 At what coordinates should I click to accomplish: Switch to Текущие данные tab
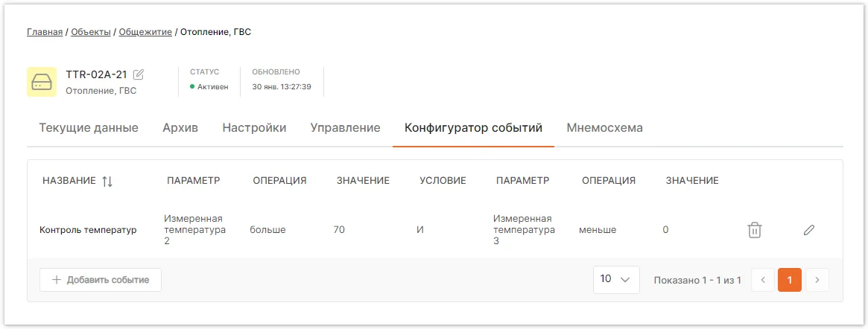tap(89, 128)
